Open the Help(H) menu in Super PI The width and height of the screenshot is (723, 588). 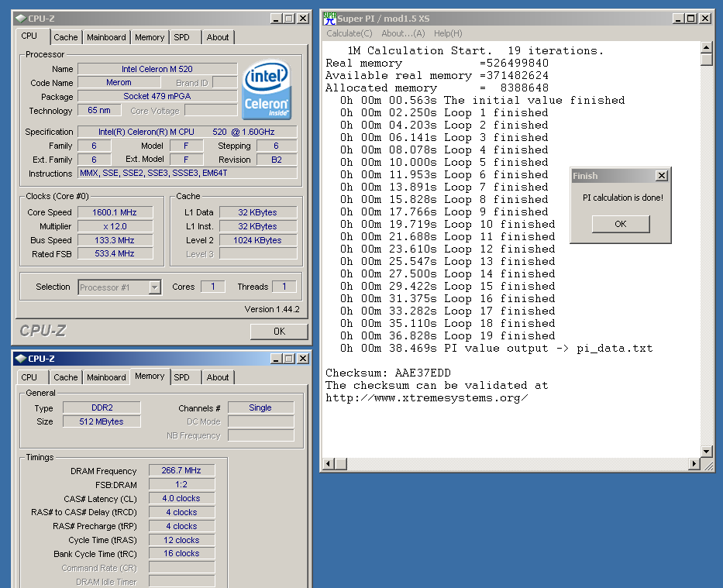[448, 33]
